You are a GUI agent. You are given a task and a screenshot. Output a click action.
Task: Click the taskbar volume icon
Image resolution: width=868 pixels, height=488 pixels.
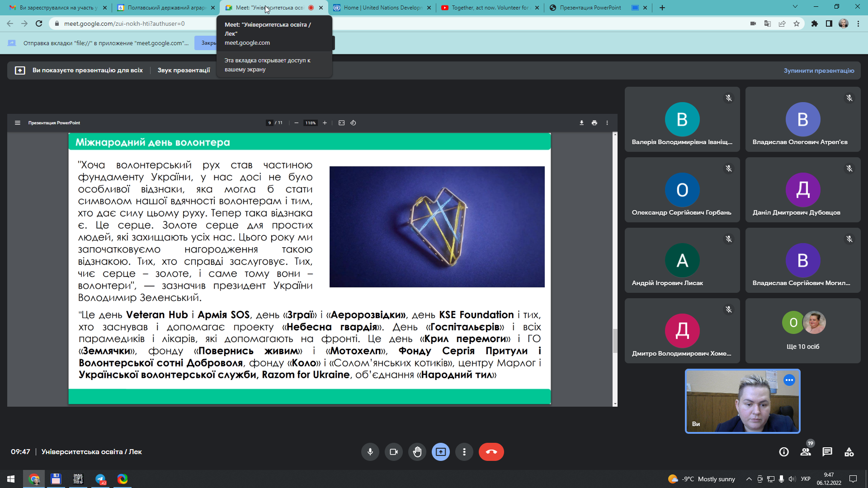792,479
